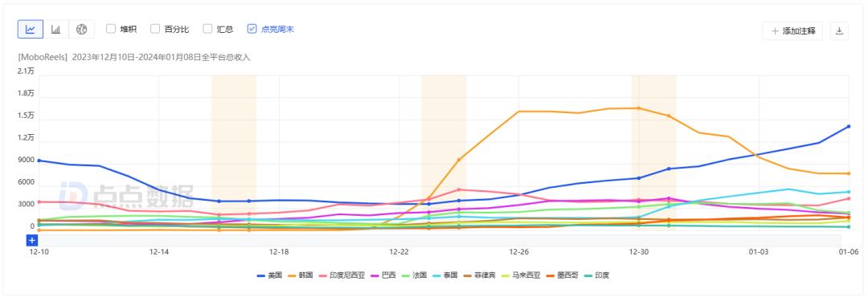
Task: Hide the 泰国 series in legend
Action: [444, 275]
